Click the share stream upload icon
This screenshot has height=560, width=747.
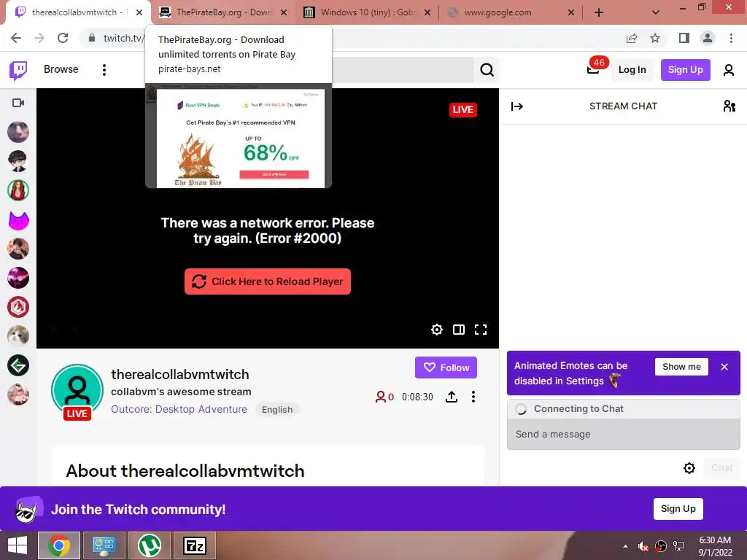452,397
